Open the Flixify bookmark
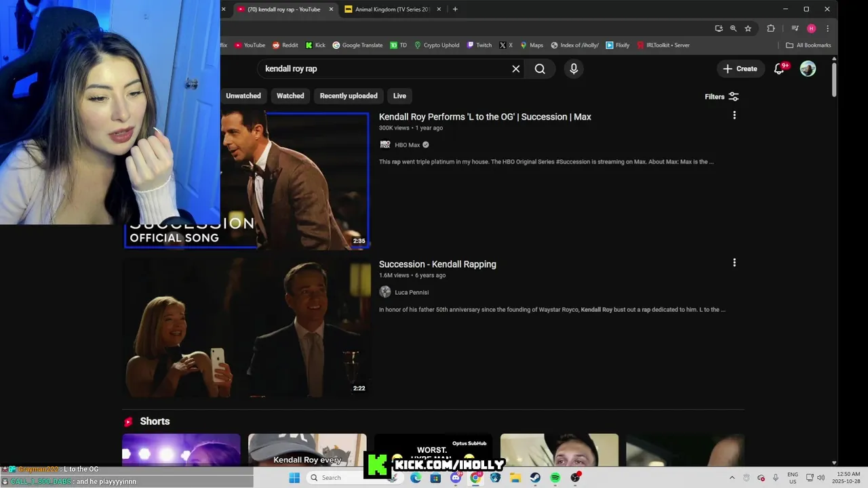The image size is (868, 488). 618,45
